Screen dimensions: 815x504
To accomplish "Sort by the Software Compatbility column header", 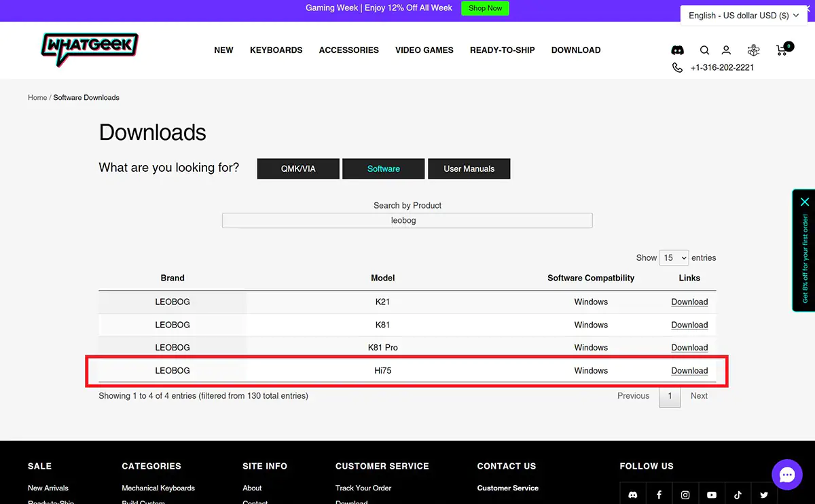I will pyautogui.click(x=591, y=278).
